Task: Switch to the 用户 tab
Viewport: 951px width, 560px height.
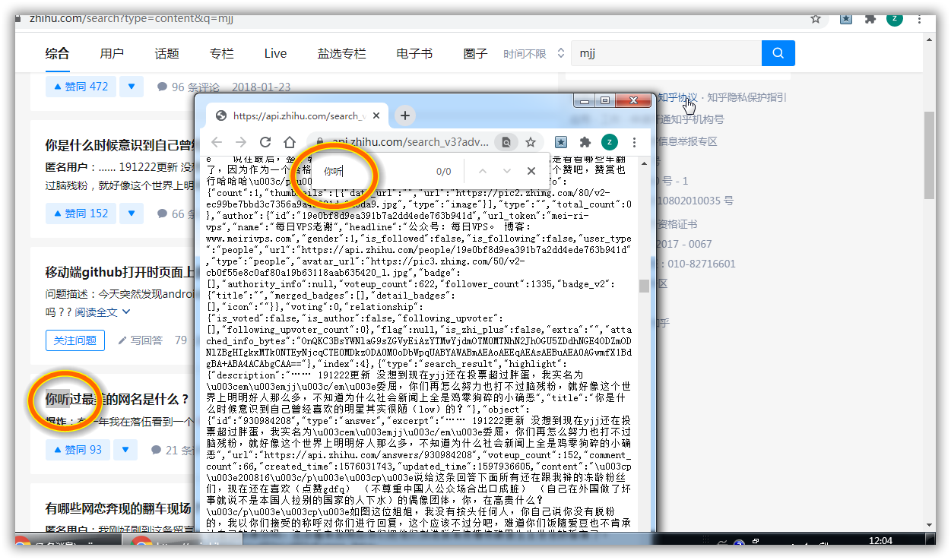Action: click(x=112, y=53)
